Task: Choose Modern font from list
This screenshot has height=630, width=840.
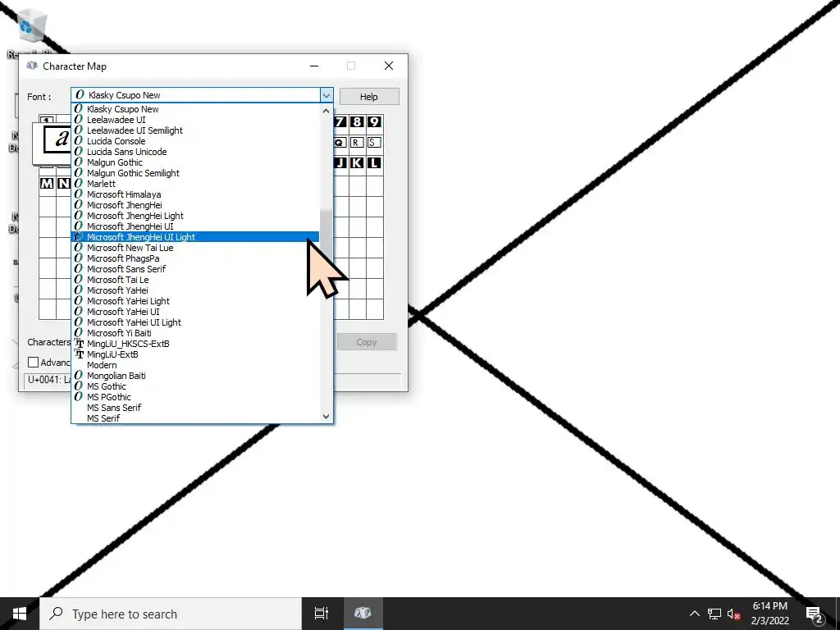Action: coord(195,365)
